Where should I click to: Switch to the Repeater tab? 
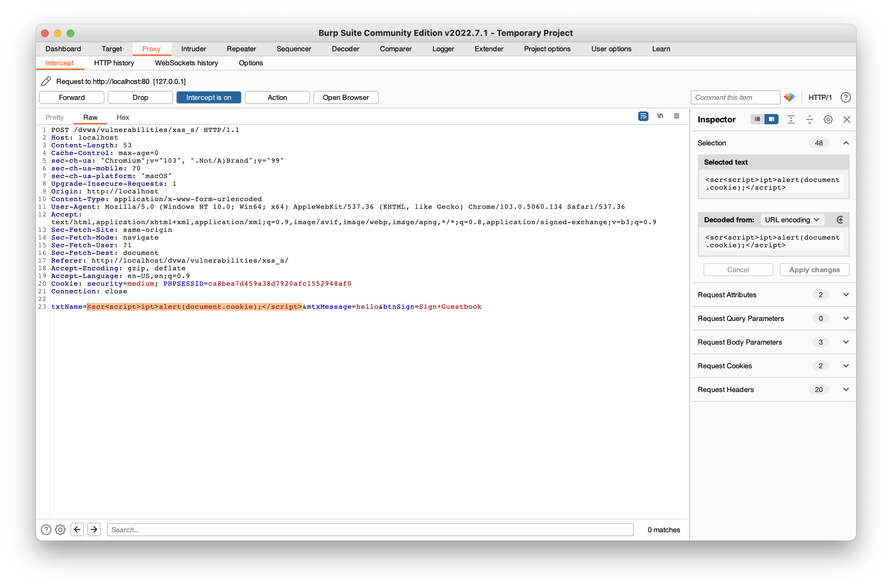(x=241, y=49)
